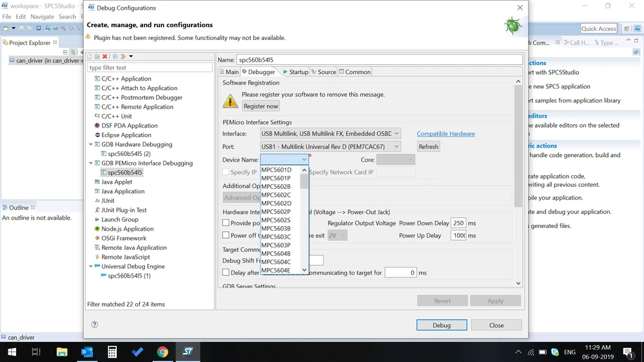Image resolution: width=644 pixels, height=362 pixels.
Task: Click the link with editor icon in Project Explorer
Action: click(x=73, y=52)
